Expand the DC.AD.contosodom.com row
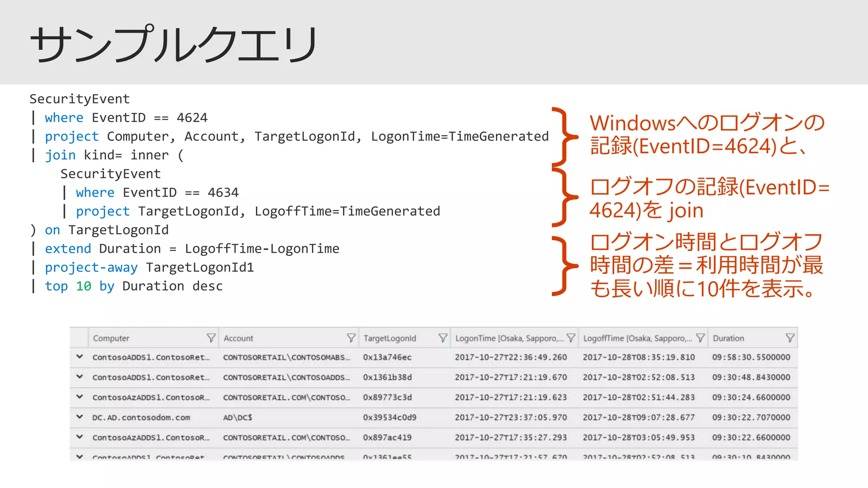The image size is (868, 488). (79, 417)
